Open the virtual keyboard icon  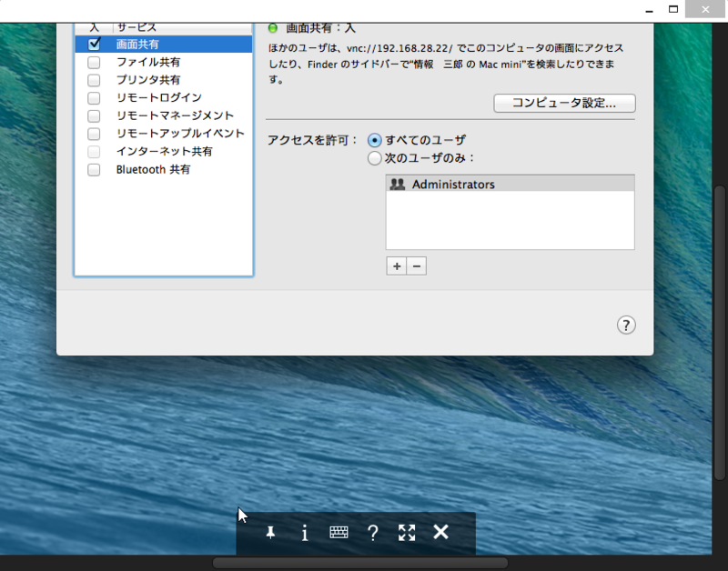click(x=339, y=534)
